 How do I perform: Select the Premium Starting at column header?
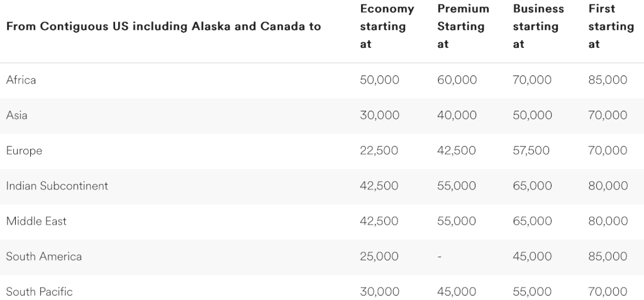(x=463, y=26)
